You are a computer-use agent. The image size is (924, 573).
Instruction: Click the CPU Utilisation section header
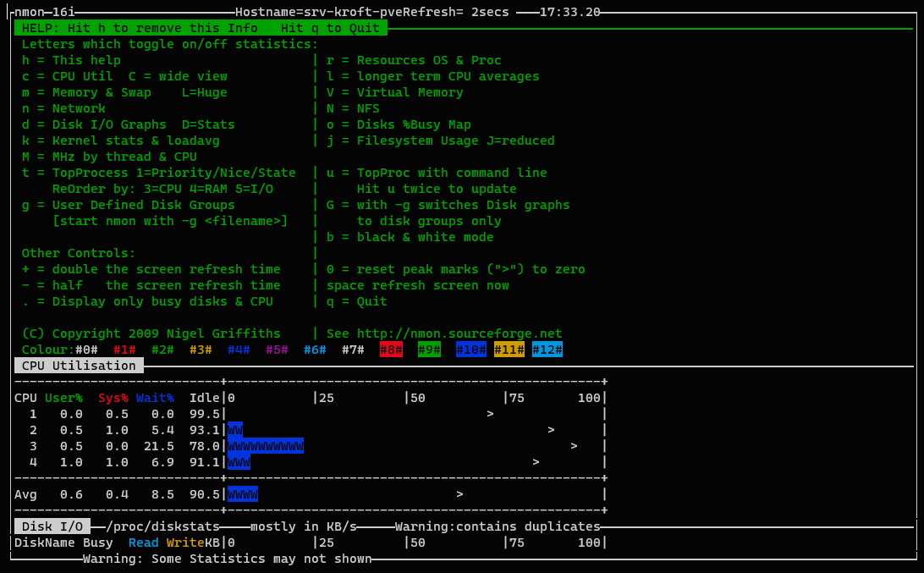79,366
